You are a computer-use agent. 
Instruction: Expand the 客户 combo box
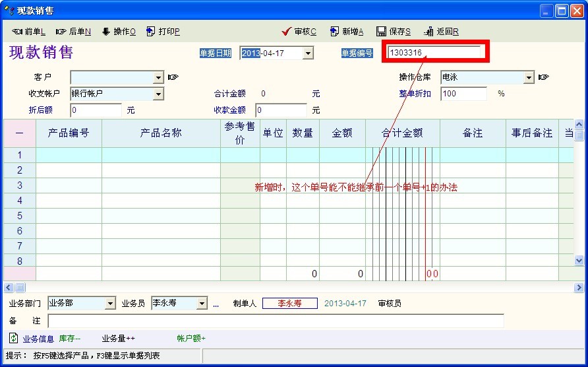[158, 78]
